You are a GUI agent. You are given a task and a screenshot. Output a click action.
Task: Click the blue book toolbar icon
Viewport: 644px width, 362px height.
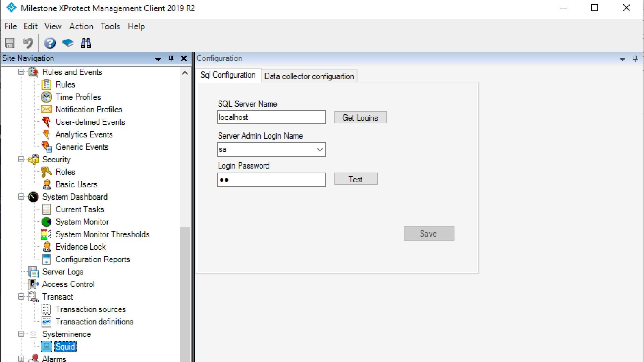pos(68,43)
